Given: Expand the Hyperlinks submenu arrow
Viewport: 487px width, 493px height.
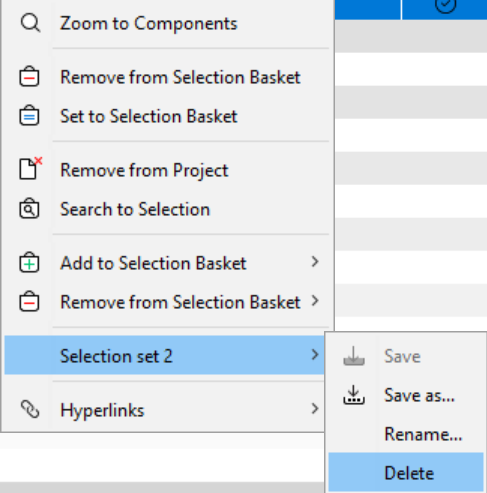Looking at the screenshot, I should (x=315, y=409).
